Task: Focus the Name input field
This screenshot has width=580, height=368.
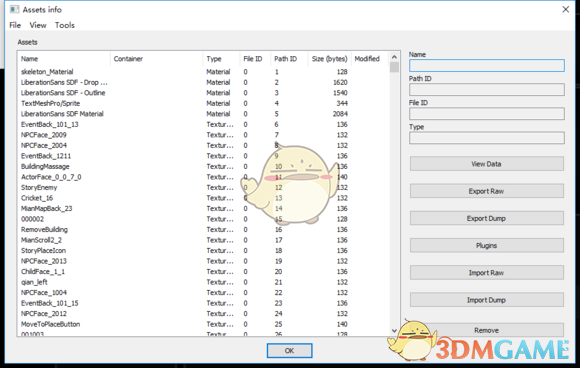Action: click(x=487, y=65)
